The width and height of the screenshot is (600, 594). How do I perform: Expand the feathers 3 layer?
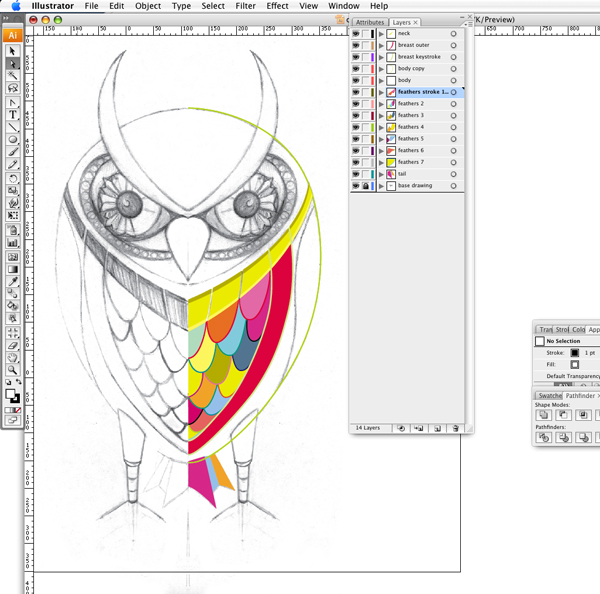(x=381, y=116)
